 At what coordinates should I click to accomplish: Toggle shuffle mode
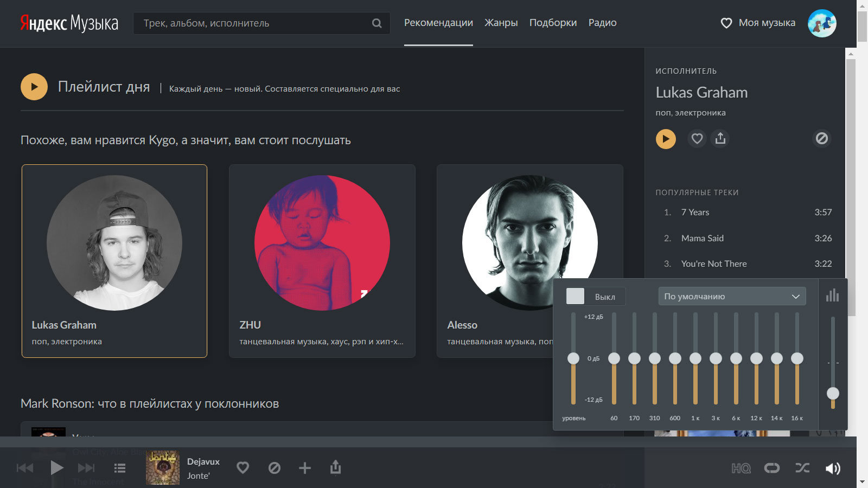point(802,468)
